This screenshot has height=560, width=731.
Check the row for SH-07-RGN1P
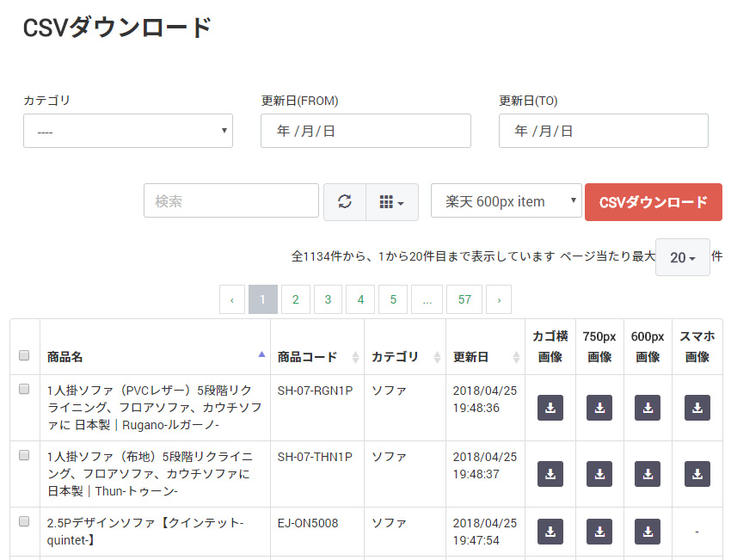coord(24,389)
